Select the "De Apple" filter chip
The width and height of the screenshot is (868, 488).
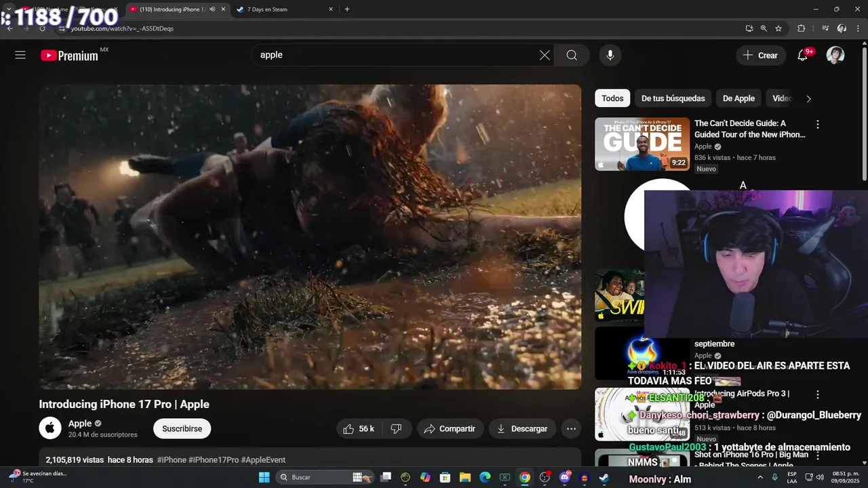click(738, 98)
